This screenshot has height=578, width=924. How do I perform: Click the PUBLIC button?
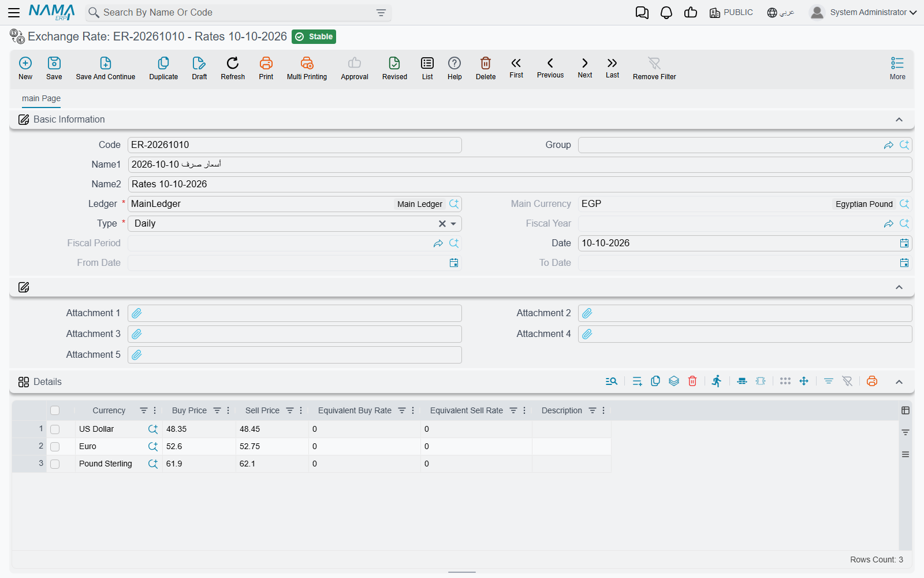(731, 12)
